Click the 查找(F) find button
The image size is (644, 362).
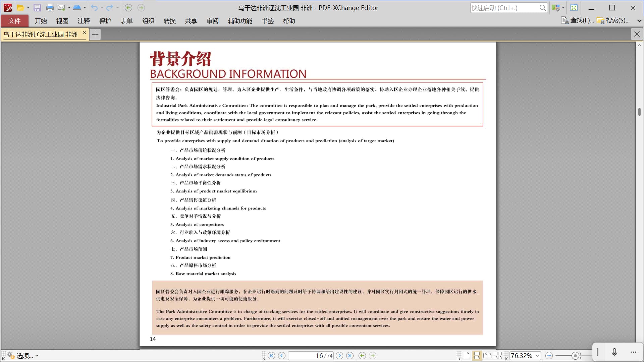click(578, 21)
